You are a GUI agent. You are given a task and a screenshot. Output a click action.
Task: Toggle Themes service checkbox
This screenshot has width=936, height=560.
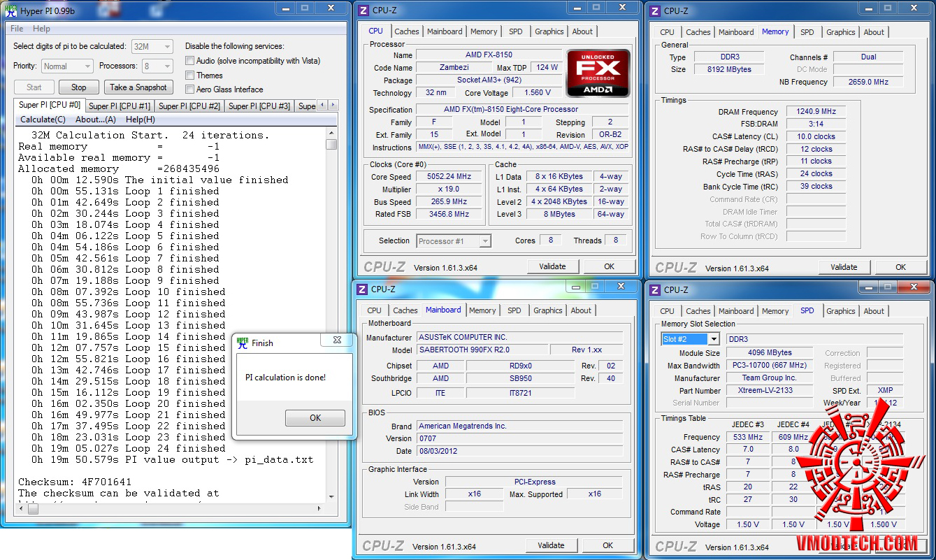click(x=189, y=75)
